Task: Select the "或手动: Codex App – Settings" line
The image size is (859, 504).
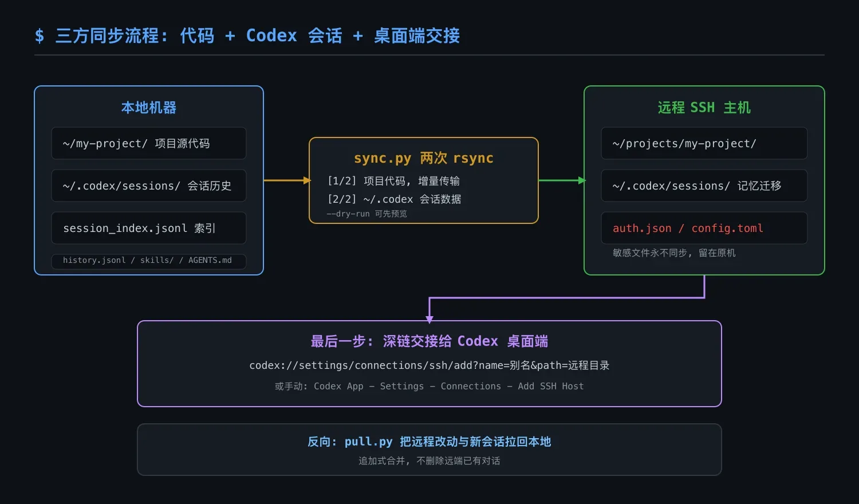Action: click(x=429, y=387)
